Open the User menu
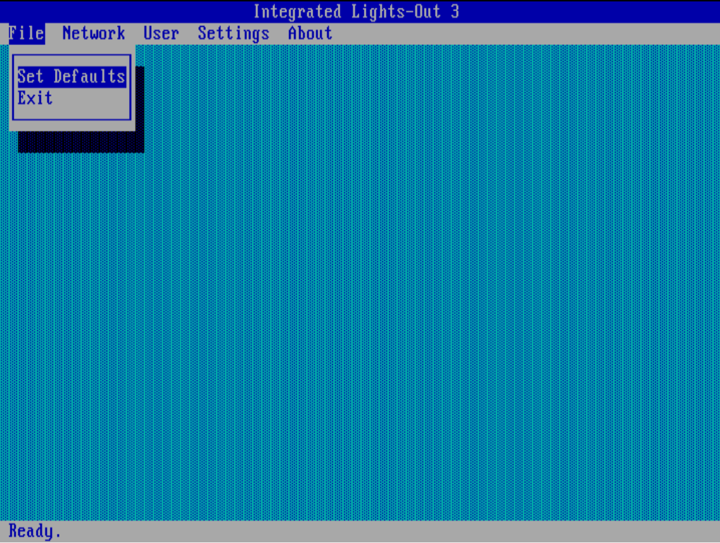Viewport: 720px width, 543px height. pos(161,34)
